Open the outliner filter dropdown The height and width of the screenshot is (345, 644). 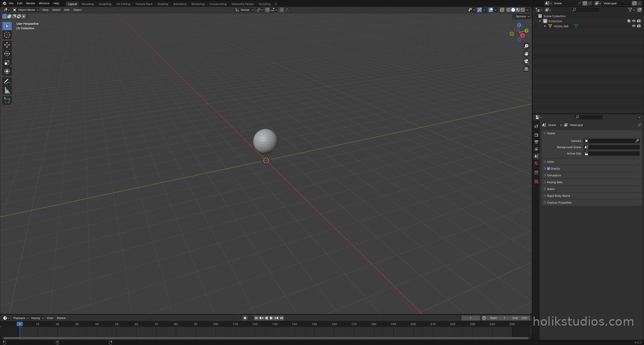coord(631,10)
